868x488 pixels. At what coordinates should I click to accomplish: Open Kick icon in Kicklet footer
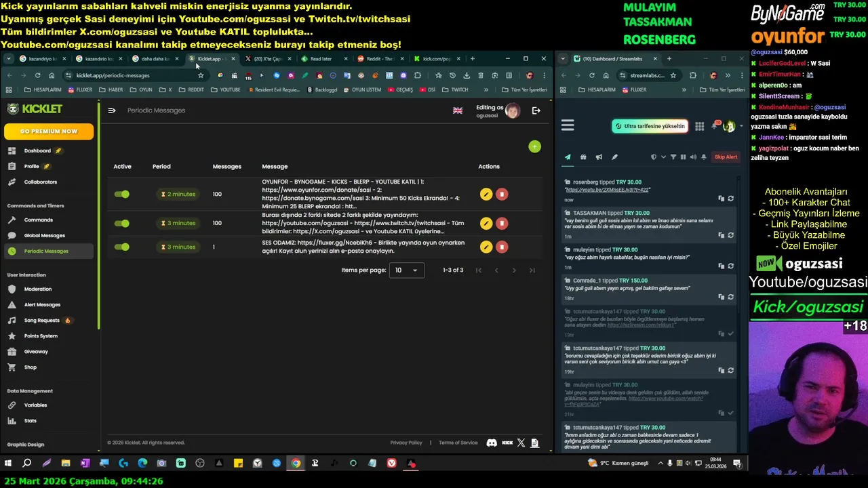coord(507,443)
